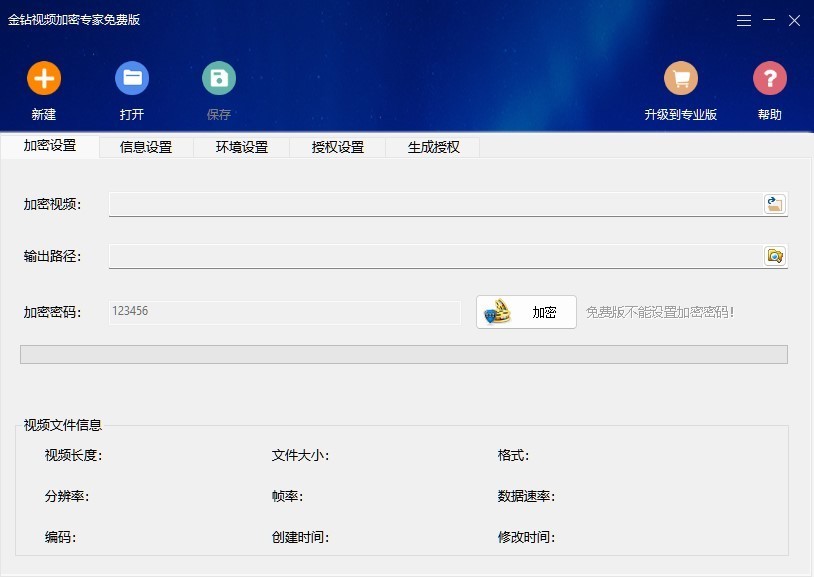
Task: Click the Save (保存) disk icon
Action: (219, 78)
